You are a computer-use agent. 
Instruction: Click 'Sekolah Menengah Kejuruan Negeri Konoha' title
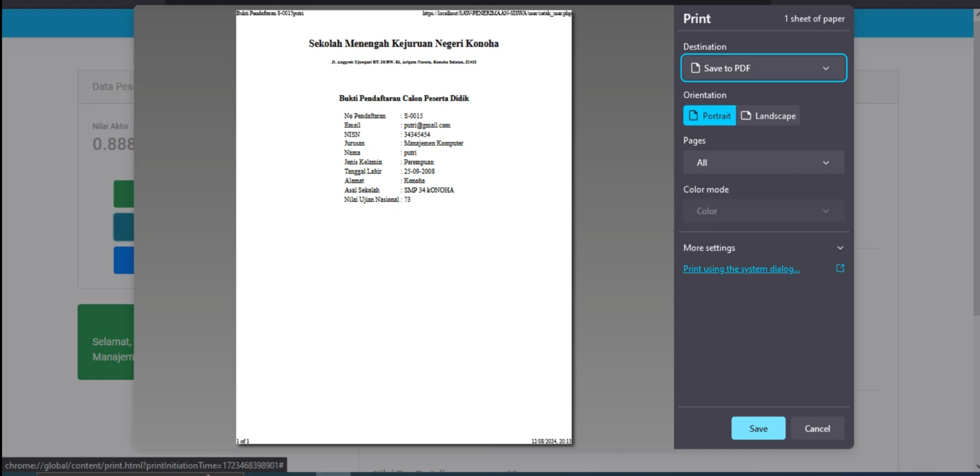point(404,43)
